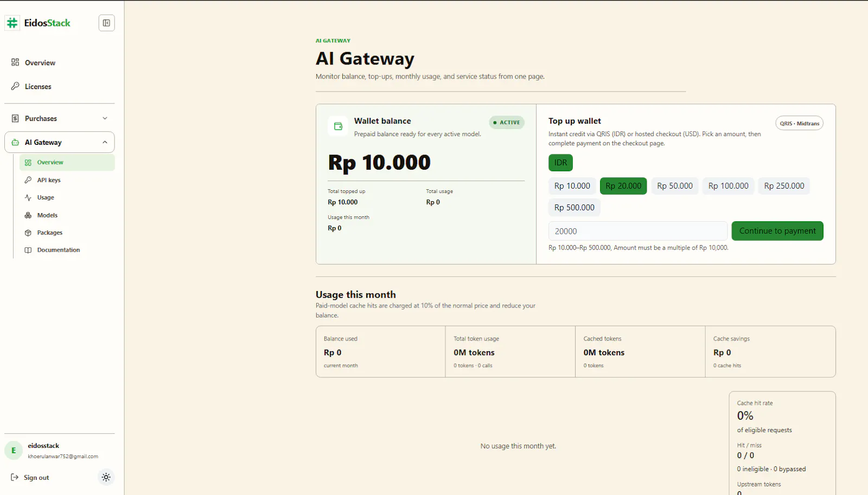The width and height of the screenshot is (868, 495).
Task: Open the Overview page in main sidebar
Action: [60, 62]
